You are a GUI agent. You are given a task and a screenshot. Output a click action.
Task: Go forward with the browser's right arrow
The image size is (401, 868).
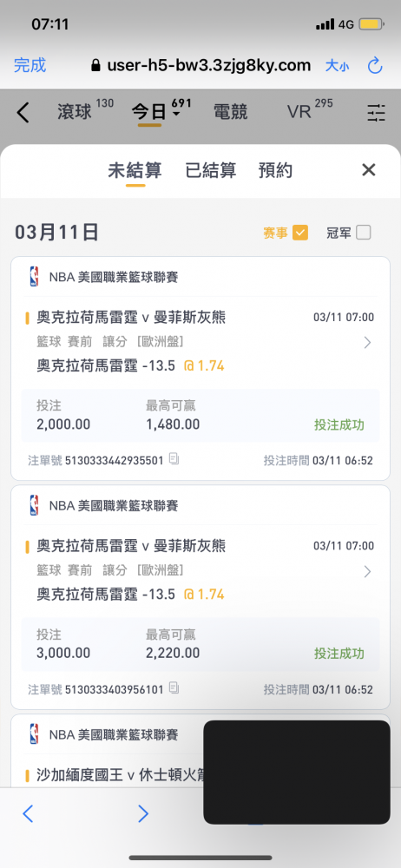(143, 813)
